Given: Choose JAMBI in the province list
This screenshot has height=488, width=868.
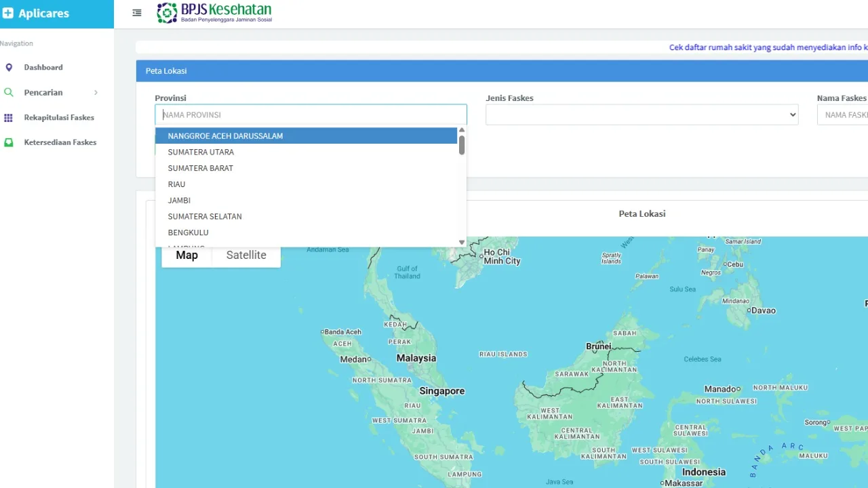Looking at the screenshot, I should tap(307, 201).
